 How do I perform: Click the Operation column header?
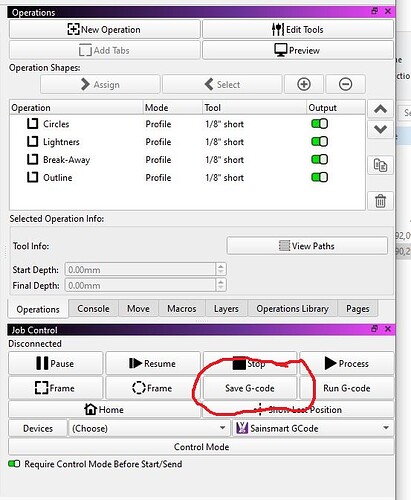tap(76, 108)
